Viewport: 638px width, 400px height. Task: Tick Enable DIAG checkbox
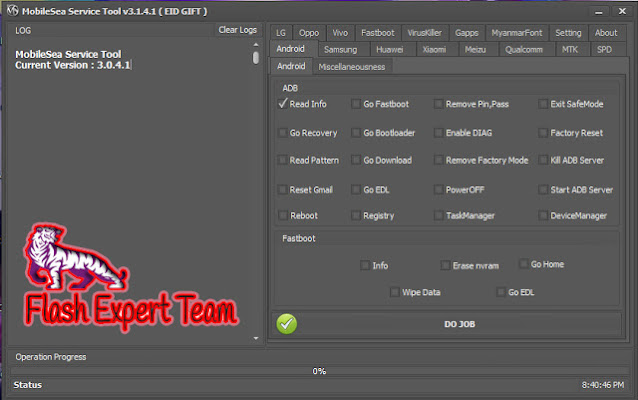coord(438,133)
